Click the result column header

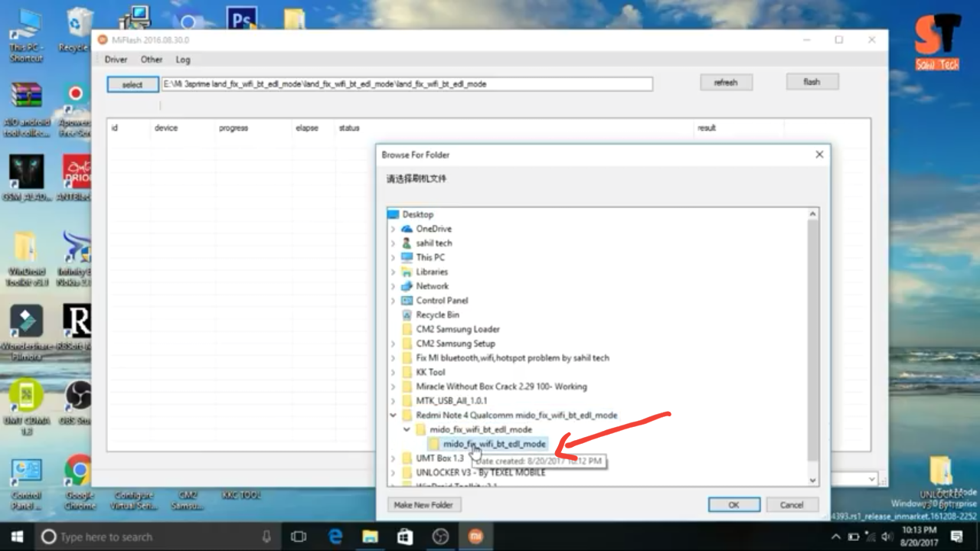coord(707,128)
